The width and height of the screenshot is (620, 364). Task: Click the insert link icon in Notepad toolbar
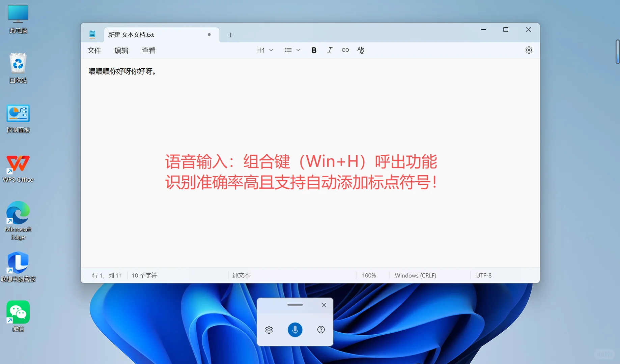(x=345, y=50)
